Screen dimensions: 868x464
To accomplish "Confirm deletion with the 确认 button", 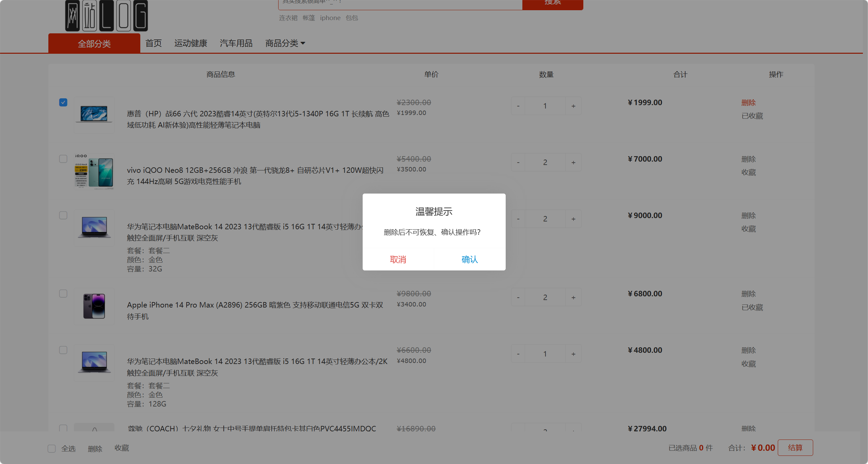I will tap(470, 259).
